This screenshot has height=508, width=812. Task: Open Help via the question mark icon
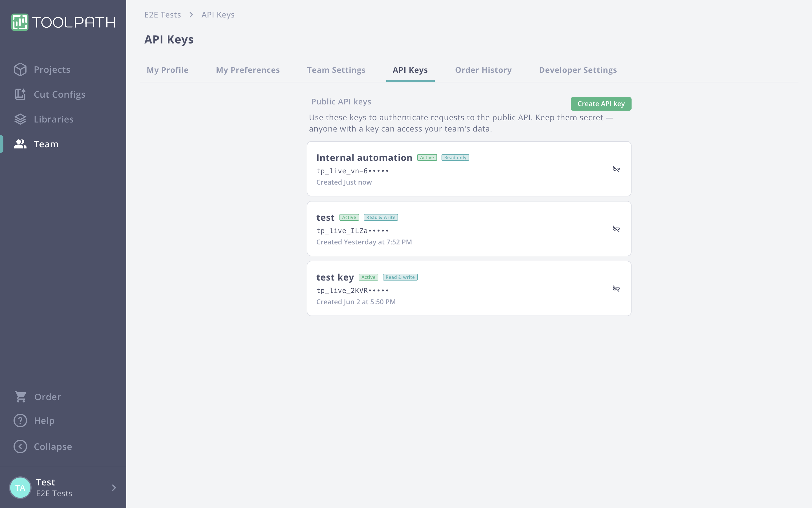pos(20,421)
